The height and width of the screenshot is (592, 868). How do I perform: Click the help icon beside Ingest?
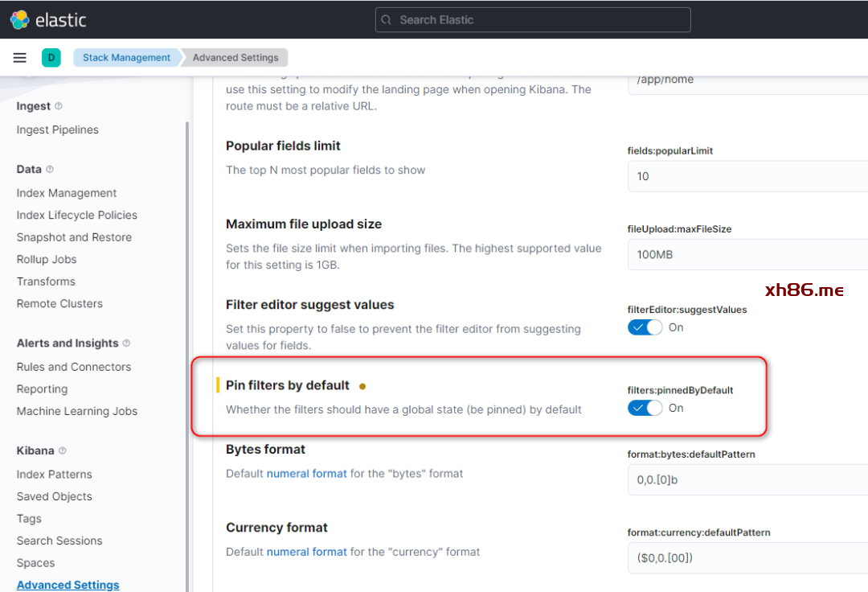(x=59, y=106)
